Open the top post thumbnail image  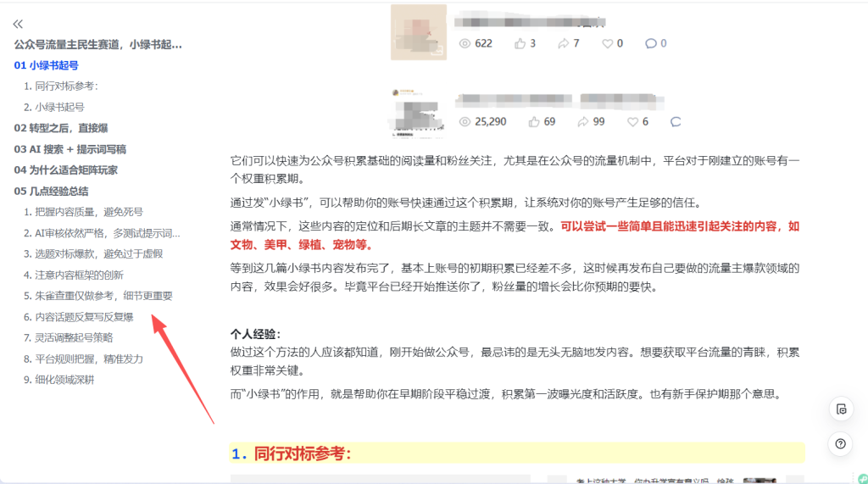(418, 32)
